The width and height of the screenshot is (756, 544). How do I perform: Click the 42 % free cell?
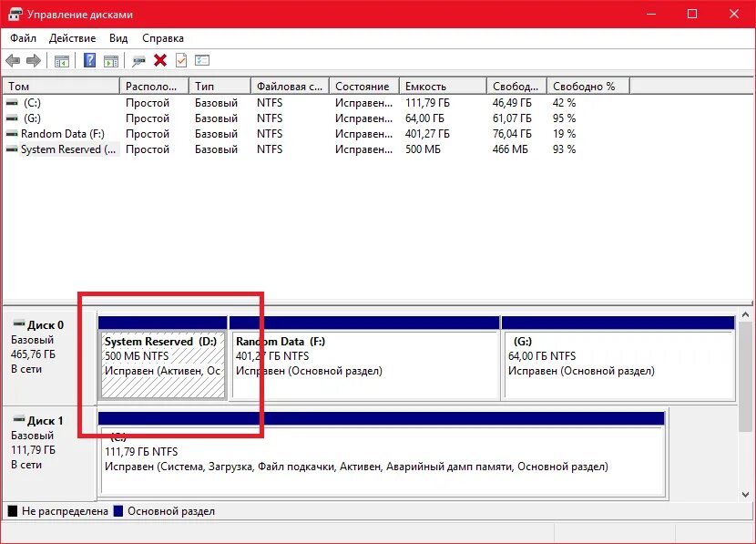tap(564, 103)
